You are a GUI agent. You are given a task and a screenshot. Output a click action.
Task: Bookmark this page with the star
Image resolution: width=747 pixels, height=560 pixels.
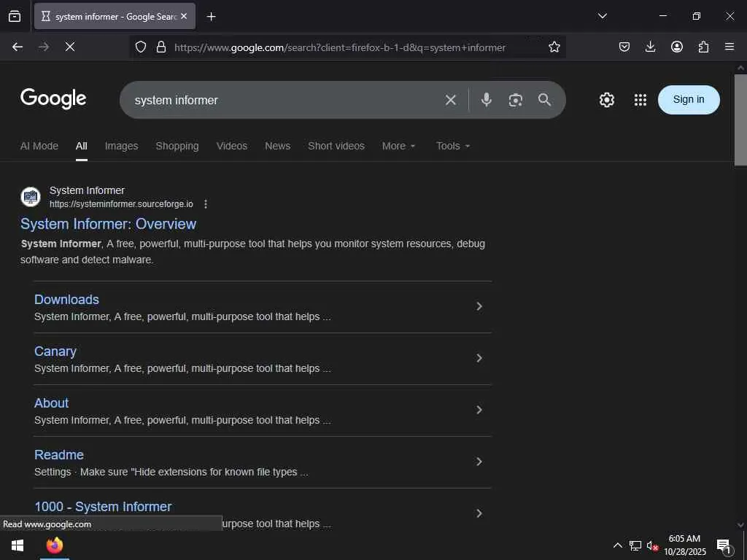(x=554, y=47)
